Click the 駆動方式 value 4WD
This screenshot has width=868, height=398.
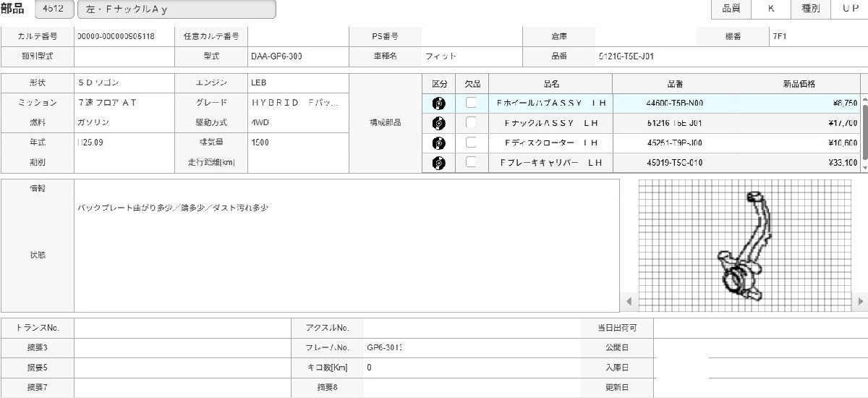pos(260,123)
